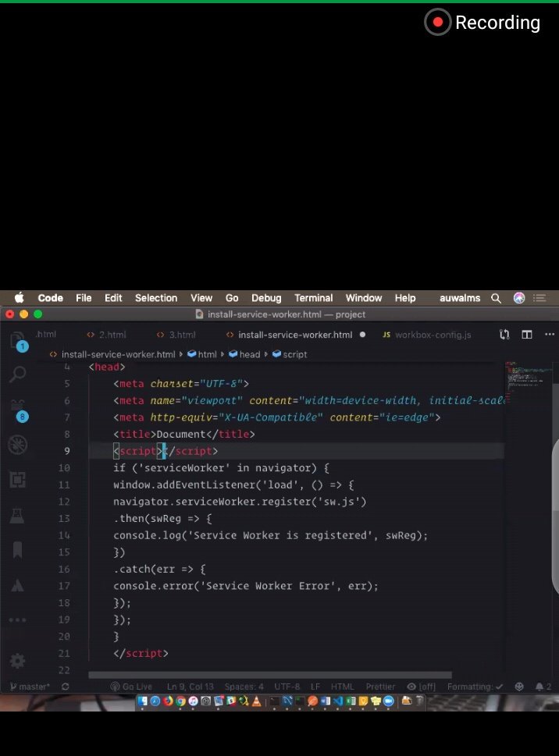Switch to the 2.html tab

coord(107,335)
